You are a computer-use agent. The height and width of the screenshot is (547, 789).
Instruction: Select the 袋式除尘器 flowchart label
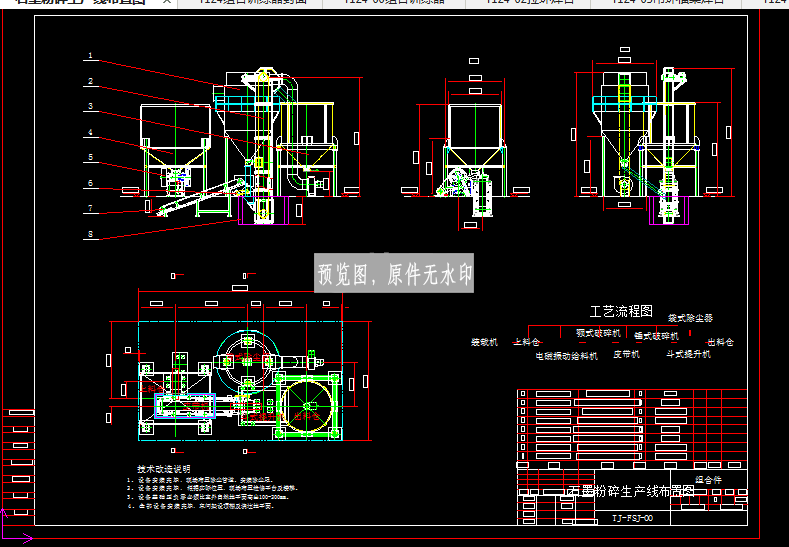[690, 318]
